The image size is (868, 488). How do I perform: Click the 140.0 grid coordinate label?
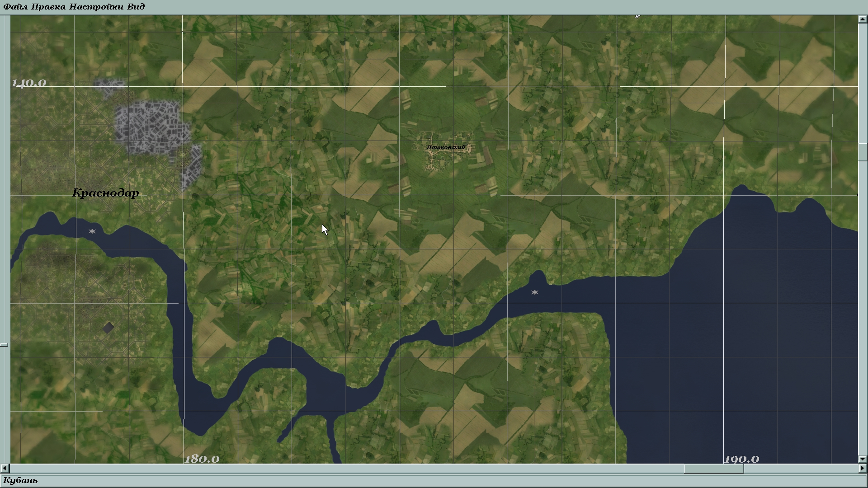pos(29,83)
